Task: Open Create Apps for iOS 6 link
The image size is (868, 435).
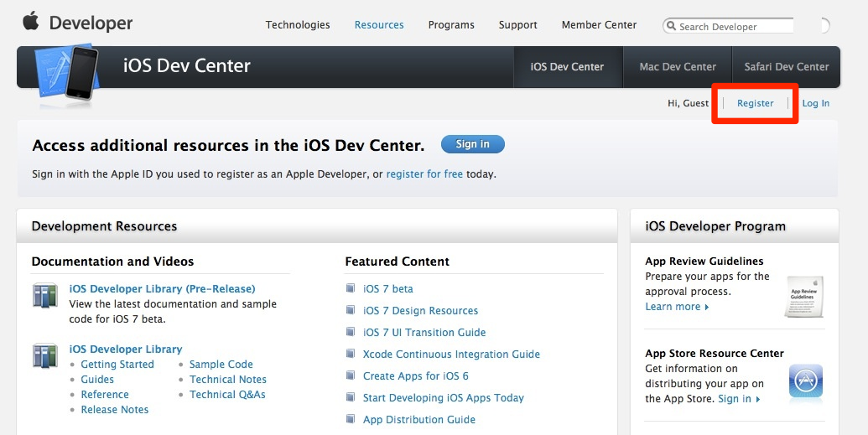Action: [x=416, y=375]
